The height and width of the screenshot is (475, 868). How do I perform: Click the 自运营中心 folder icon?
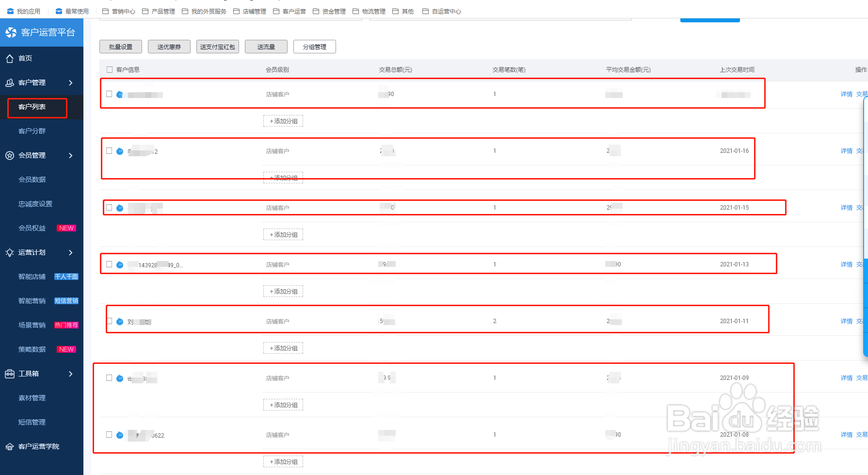coord(425,11)
